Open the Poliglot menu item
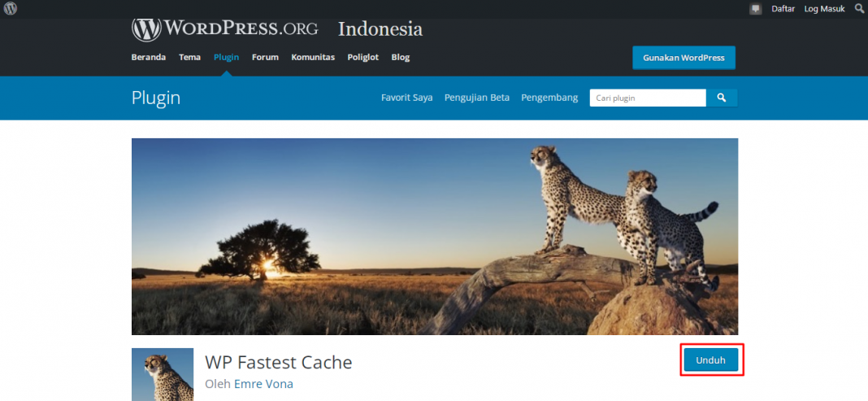 click(x=363, y=57)
